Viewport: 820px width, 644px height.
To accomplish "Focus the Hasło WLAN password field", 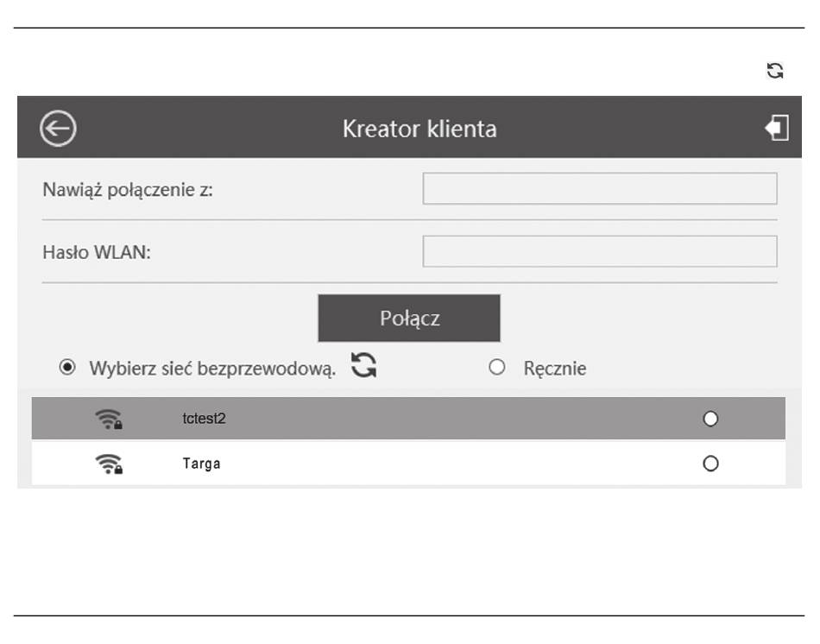I will [600, 251].
